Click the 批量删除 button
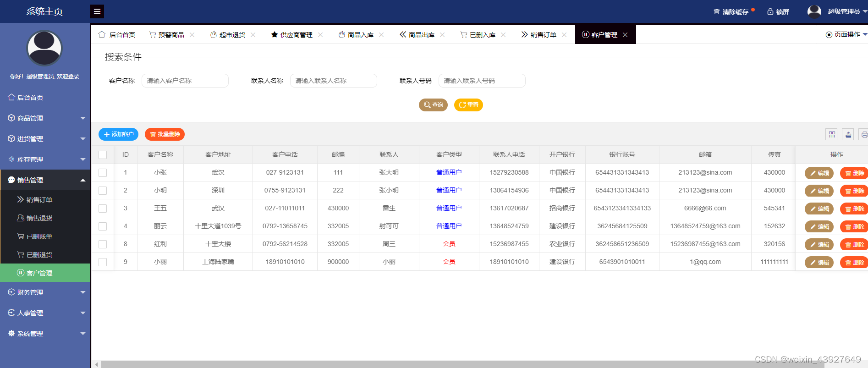The width and height of the screenshot is (868, 368). 165,134
